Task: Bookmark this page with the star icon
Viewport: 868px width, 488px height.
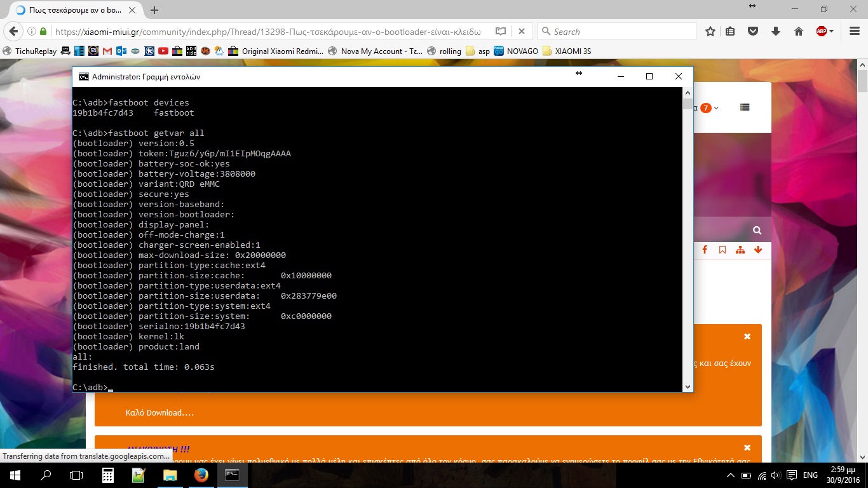Action: point(710,32)
